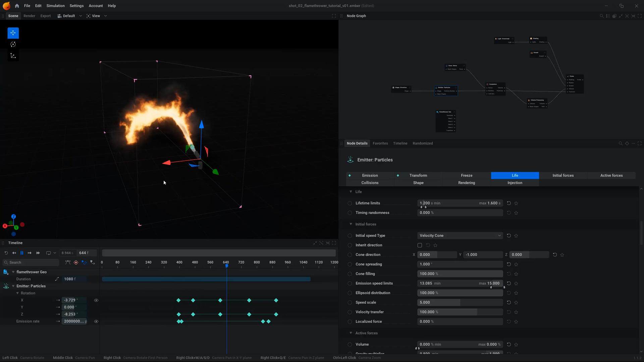Viewport: 644px width, 362px height.
Task: Click the Emission rate value field
Action: 74,321
